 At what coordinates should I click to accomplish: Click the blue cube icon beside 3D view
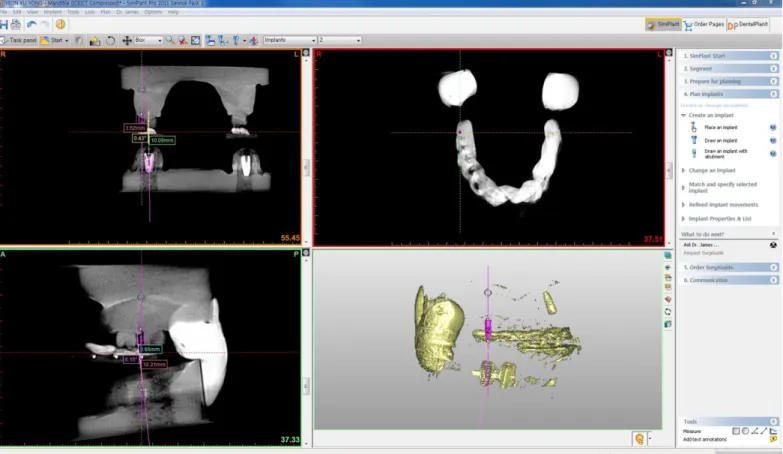668,255
